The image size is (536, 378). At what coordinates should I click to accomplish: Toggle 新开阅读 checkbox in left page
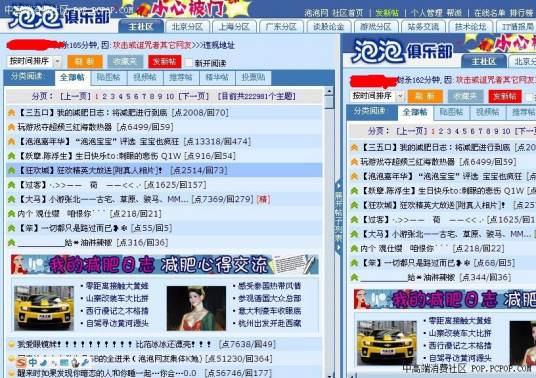(189, 62)
